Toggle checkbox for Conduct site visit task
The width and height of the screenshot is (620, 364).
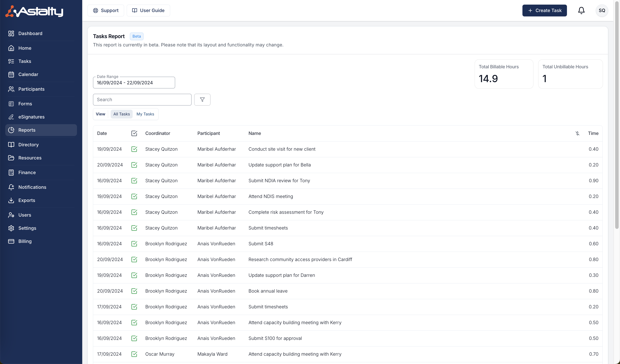point(134,149)
